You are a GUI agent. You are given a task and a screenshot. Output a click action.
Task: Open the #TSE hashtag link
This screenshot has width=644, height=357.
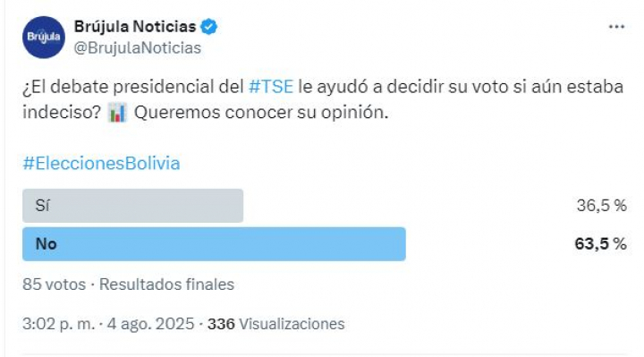click(271, 87)
